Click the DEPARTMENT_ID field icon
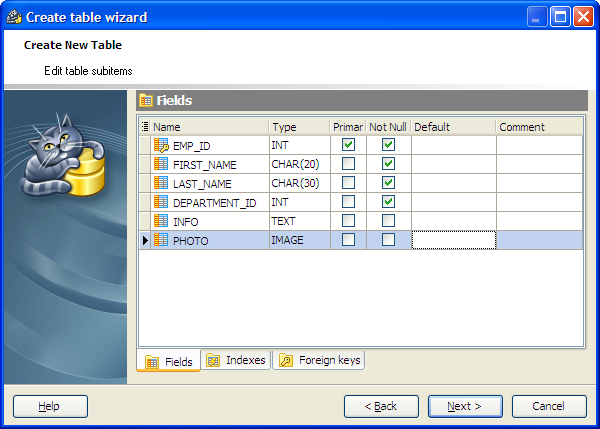The height and width of the screenshot is (429, 600). click(x=161, y=202)
